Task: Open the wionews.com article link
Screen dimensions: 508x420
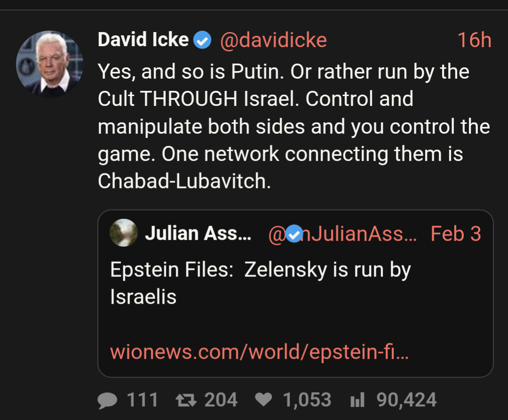Action: point(259,352)
